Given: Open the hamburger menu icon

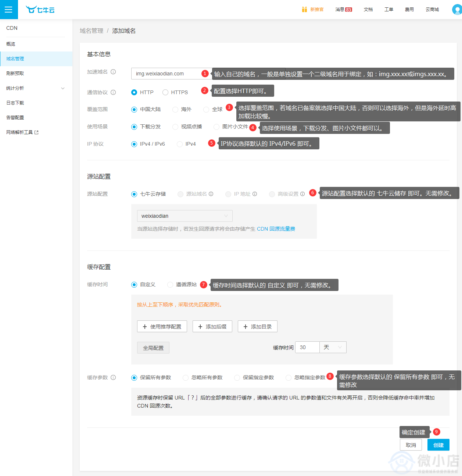Looking at the screenshot, I should pyautogui.click(x=8, y=10).
